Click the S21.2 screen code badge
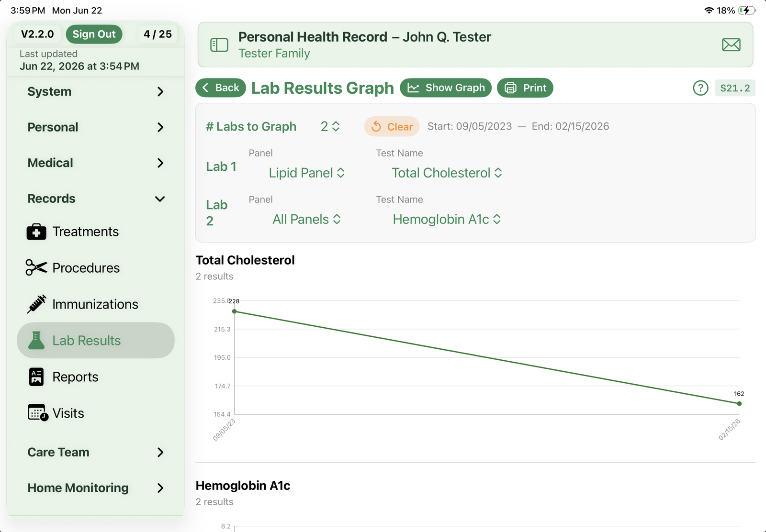This screenshot has width=766, height=532. (x=735, y=88)
